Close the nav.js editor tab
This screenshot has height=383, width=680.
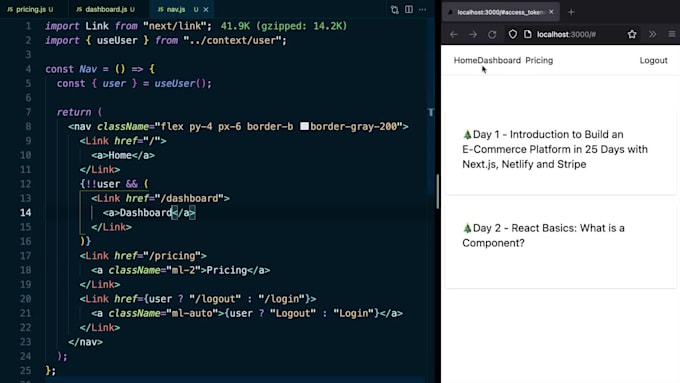[x=206, y=9]
